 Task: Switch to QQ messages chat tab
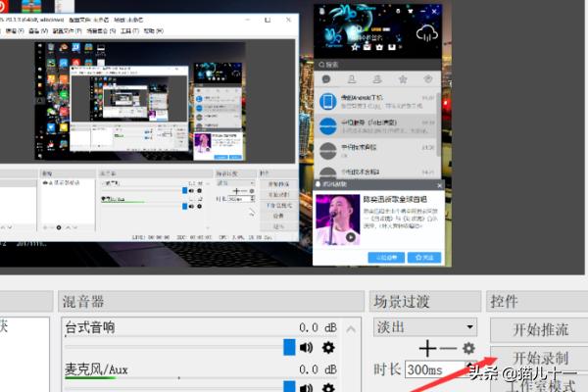coord(326,79)
